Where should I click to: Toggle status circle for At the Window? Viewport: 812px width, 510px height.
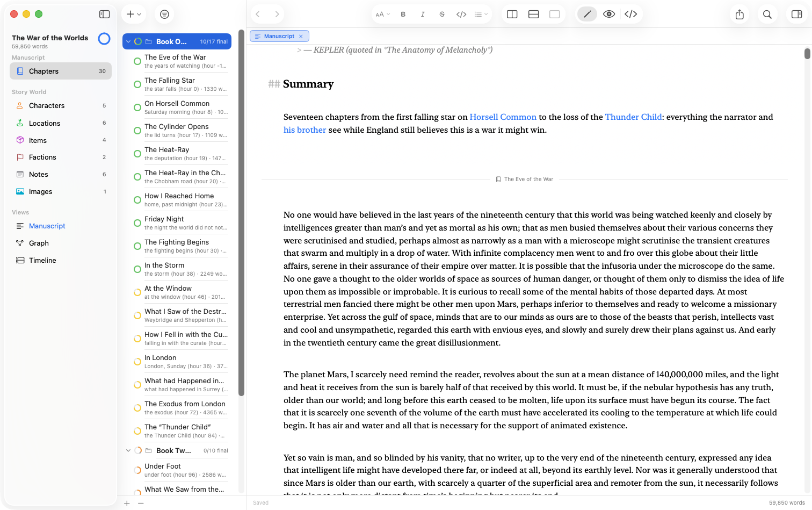[137, 292]
